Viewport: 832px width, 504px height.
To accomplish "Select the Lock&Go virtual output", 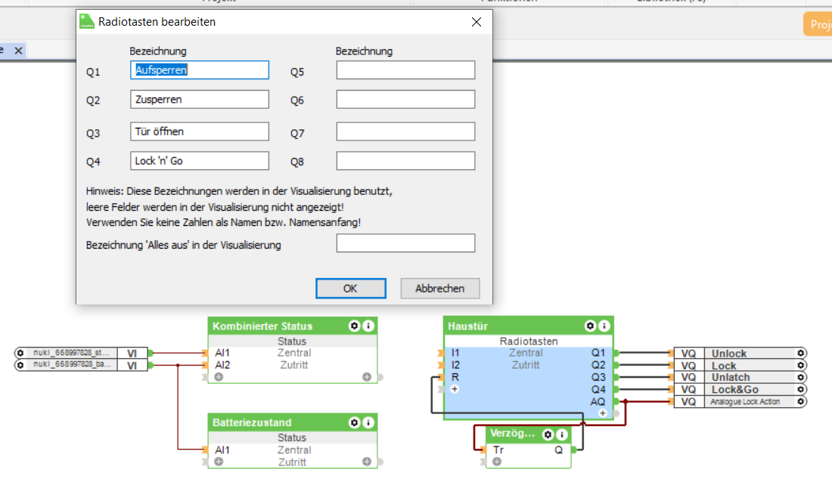I will tap(740, 390).
